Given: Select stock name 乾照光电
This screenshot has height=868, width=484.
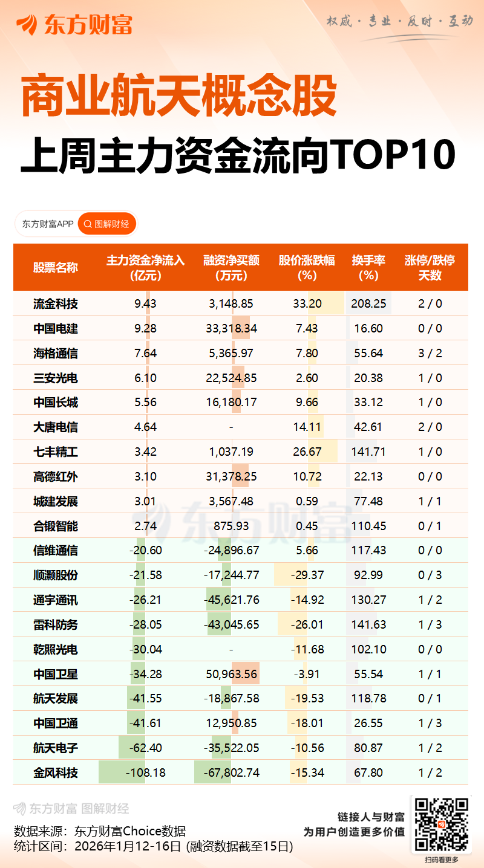Looking at the screenshot, I should (55, 649).
